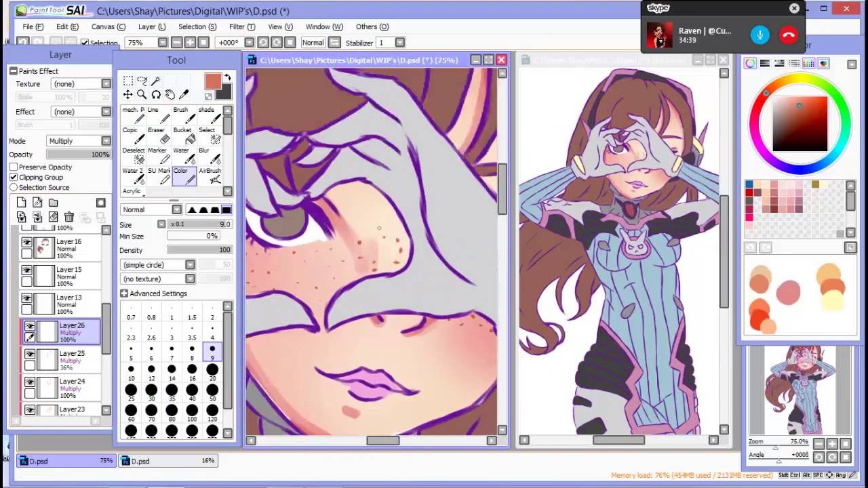Create a new normal layer

[x=22, y=203]
